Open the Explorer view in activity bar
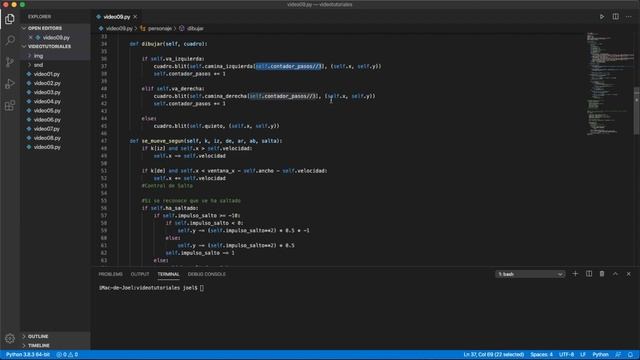This screenshot has height=360, width=640. tap(10, 19)
